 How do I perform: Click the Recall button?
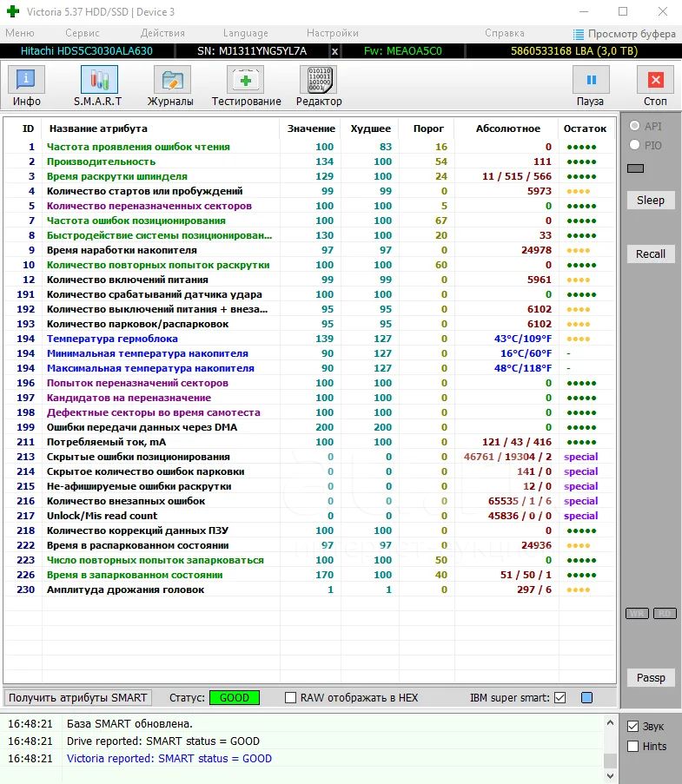[x=651, y=254]
